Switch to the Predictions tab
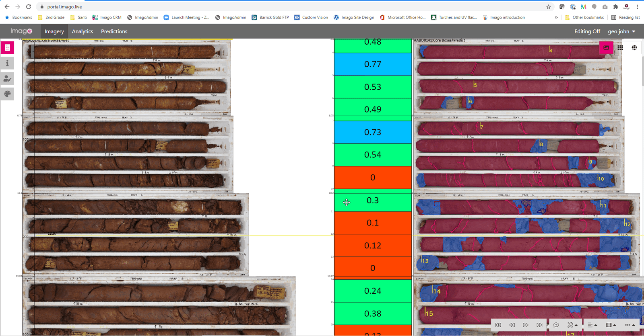This screenshot has width=644, height=336. (114, 31)
